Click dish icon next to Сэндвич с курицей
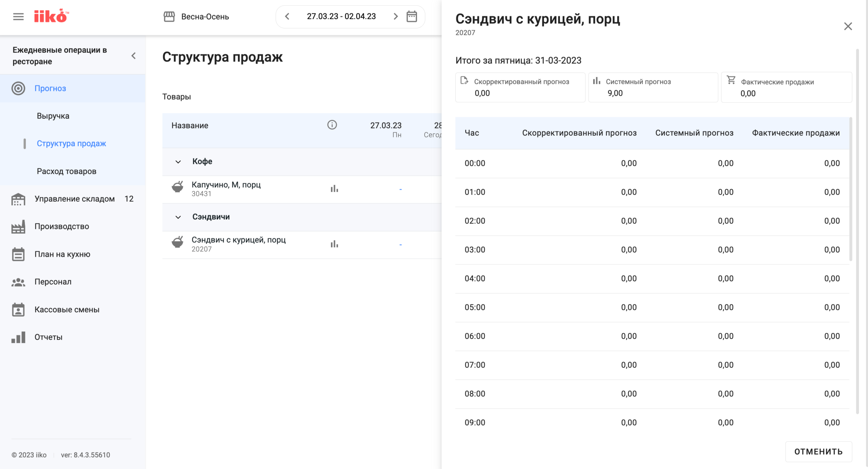Viewport: 868px width, 469px height. 178,242
